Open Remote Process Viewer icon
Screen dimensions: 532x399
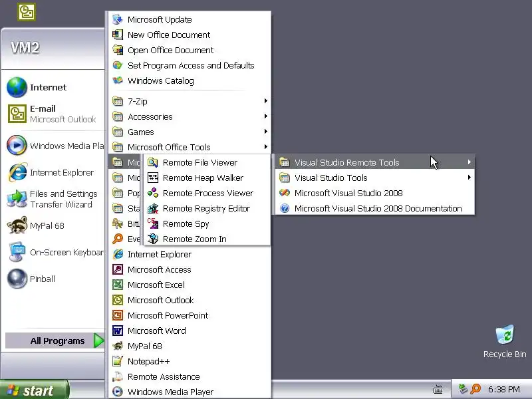click(x=153, y=193)
